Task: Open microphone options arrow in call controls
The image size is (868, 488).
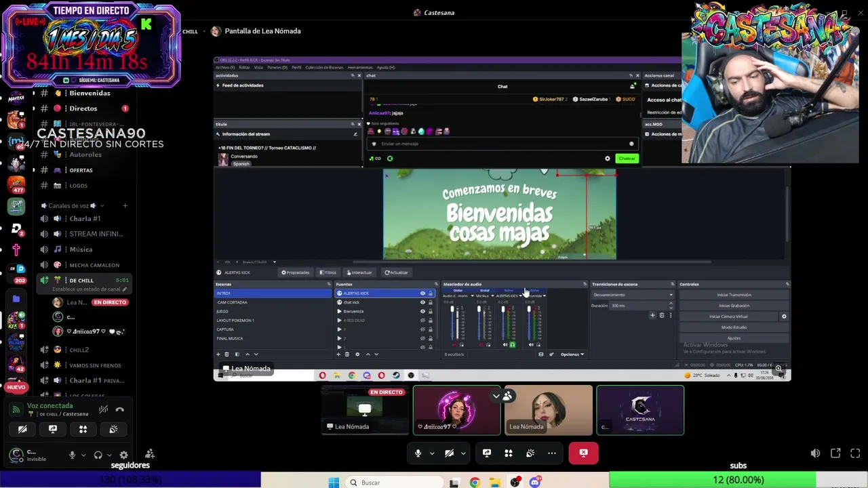Action: click(x=432, y=453)
